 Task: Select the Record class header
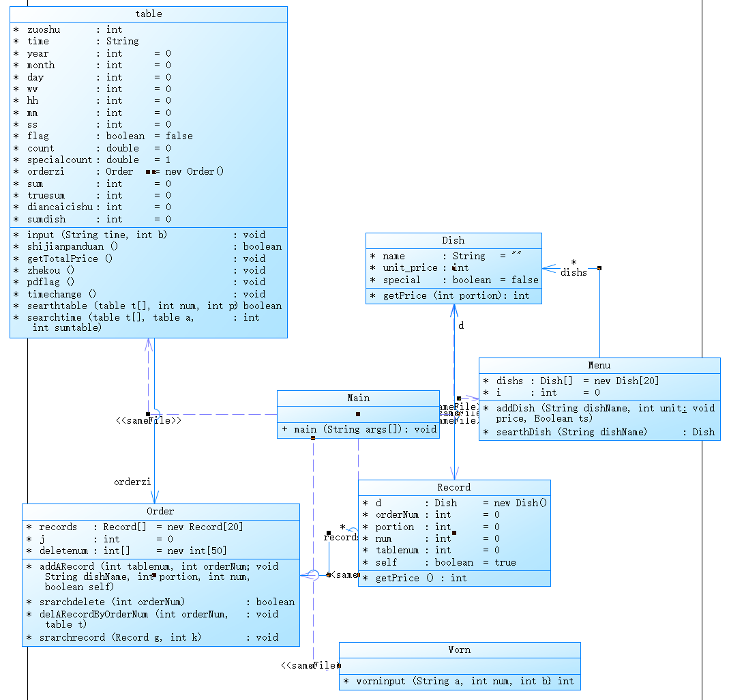click(454, 487)
